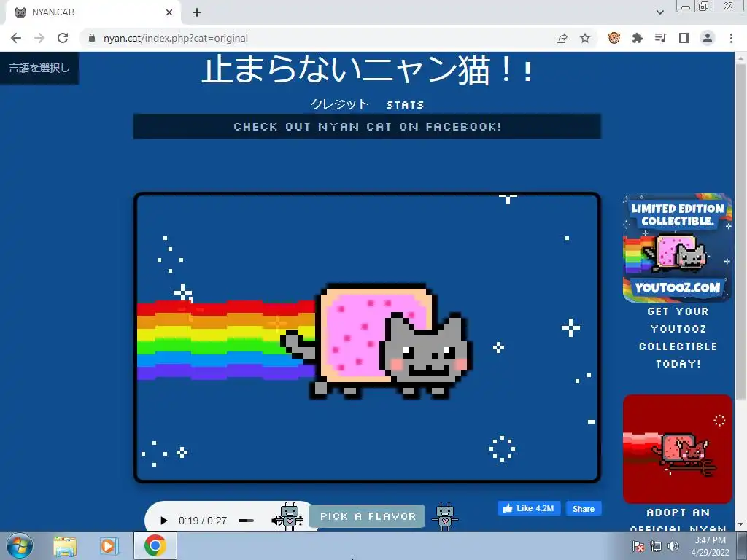
Task: Mute the audio player volume
Action: point(276,521)
